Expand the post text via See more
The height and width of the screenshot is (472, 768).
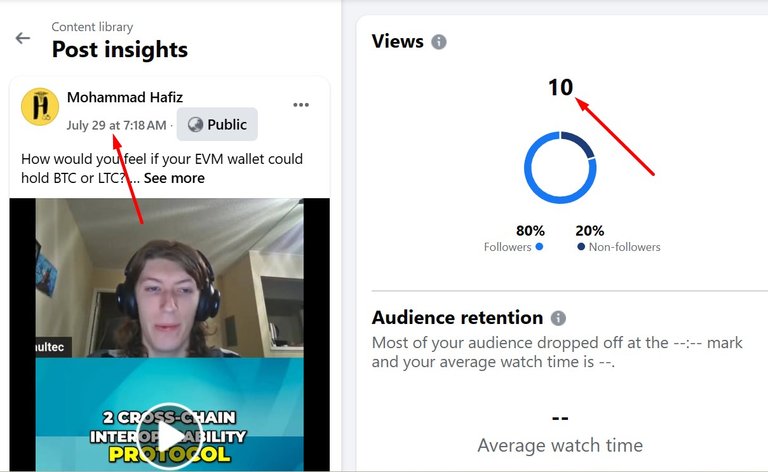pos(174,178)
